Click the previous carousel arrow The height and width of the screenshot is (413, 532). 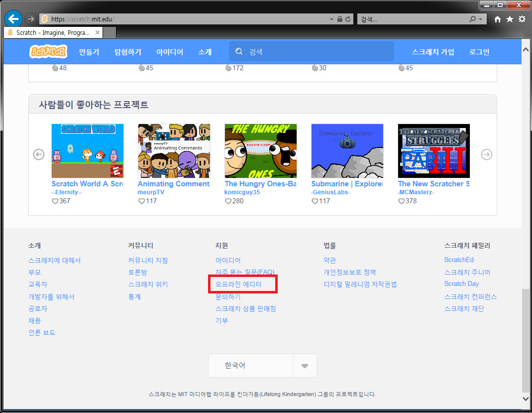39,154
